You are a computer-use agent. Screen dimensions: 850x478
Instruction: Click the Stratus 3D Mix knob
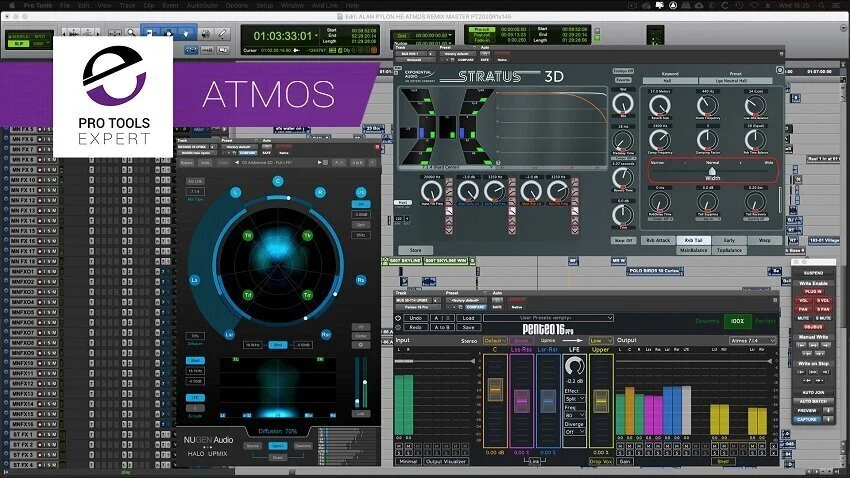point(623,104)
